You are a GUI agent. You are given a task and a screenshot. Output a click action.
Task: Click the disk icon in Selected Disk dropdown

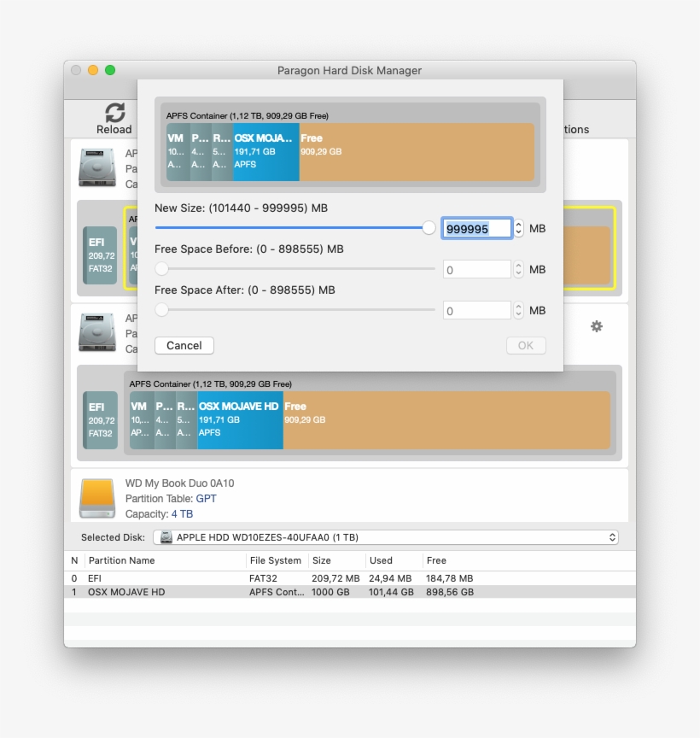point(166,537)
